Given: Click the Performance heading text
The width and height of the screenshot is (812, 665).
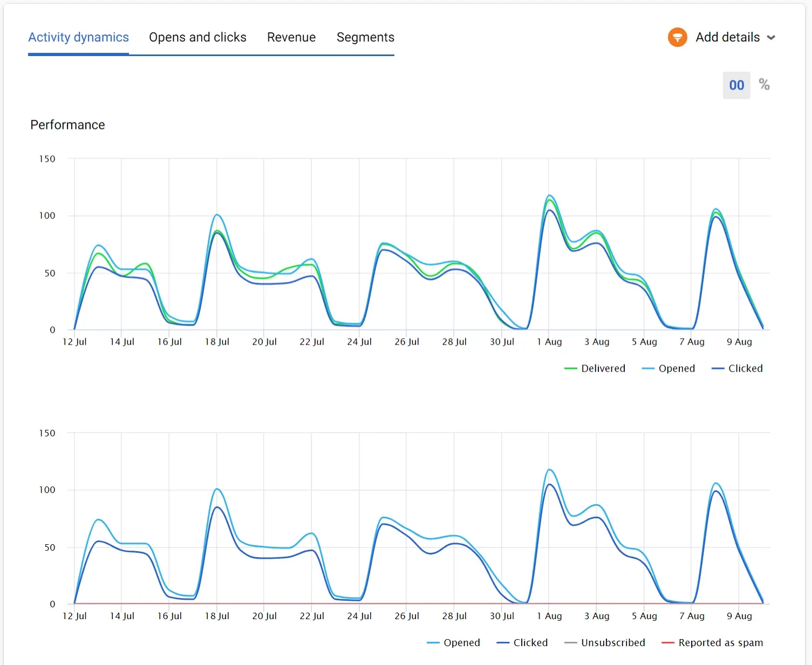Looking at the screenshot, I should coord(67,125).
